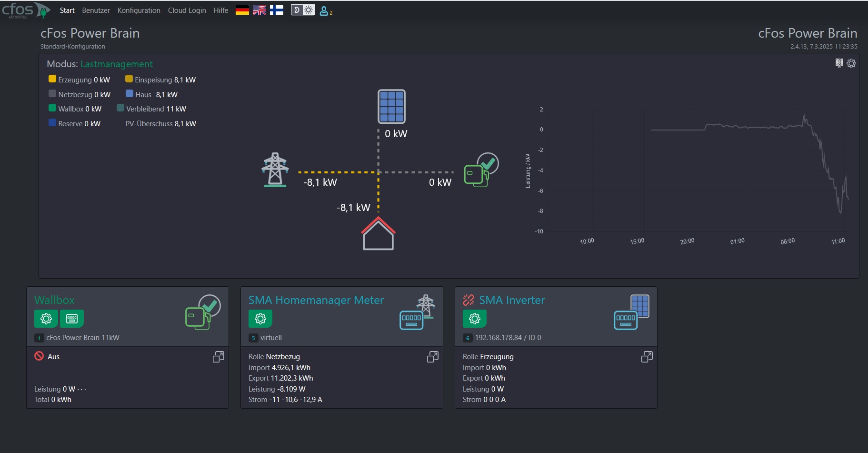Click the Wallbox green legend swatch
Screen dimensions: 868x453
coord(52,108)
